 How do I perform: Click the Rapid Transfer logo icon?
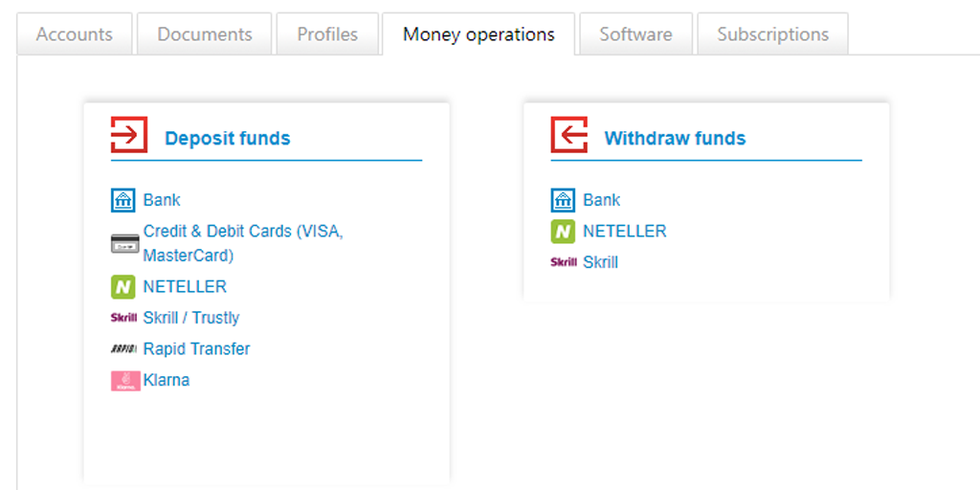click(123, 348)
